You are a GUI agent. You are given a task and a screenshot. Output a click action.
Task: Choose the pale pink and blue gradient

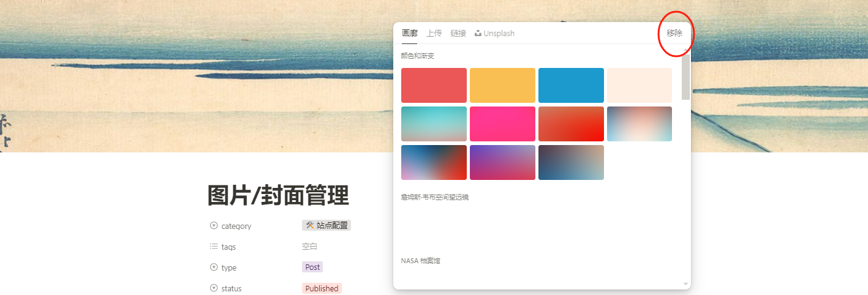point(640,124)
